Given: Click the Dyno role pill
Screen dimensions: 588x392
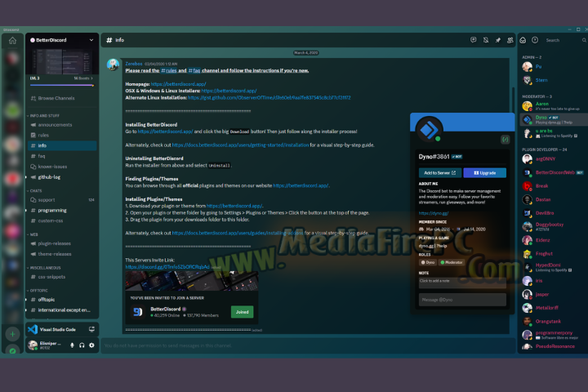Looking at the screenshot, I should click(x=428, y=262).
